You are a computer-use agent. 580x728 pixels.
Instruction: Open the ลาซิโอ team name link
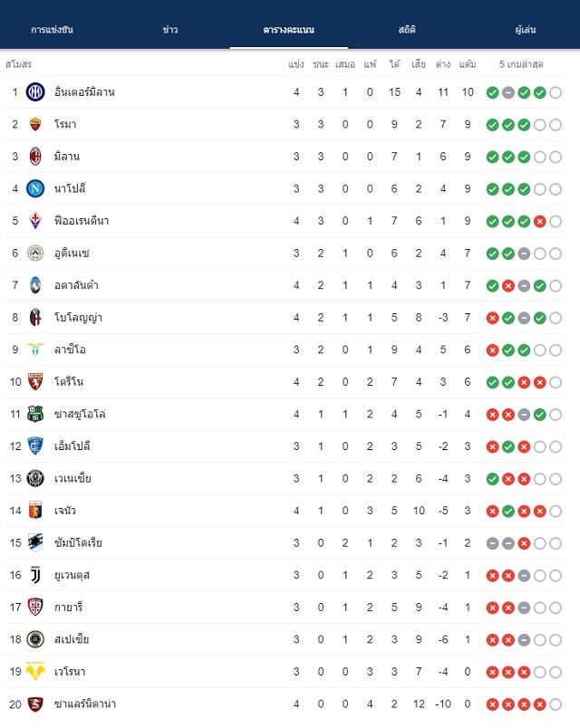coord(70,350)
